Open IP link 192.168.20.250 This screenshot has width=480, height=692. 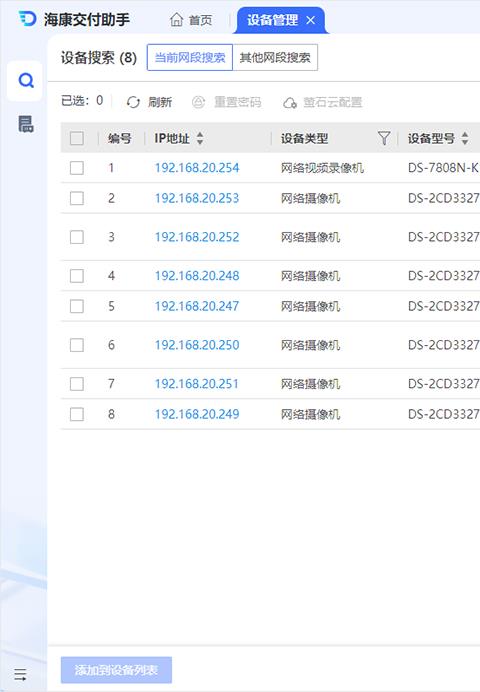point(197,345)
